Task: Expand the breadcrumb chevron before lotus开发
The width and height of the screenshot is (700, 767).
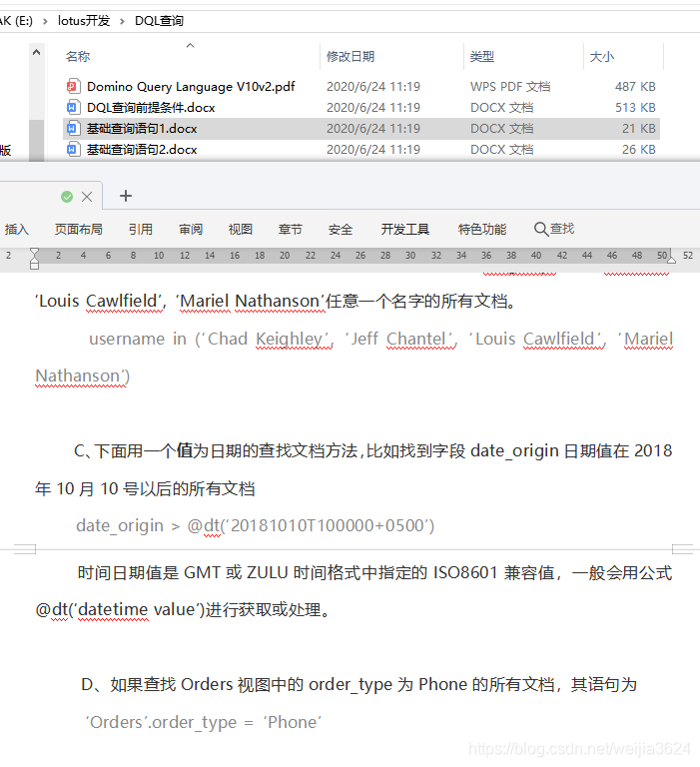Action: point(45,21)
